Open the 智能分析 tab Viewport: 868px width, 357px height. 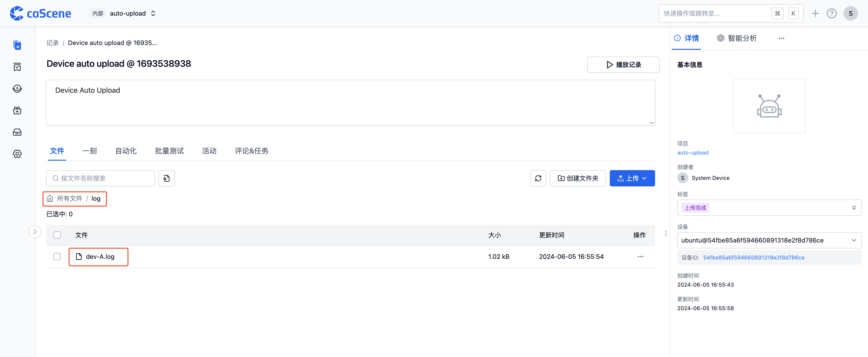737,38
